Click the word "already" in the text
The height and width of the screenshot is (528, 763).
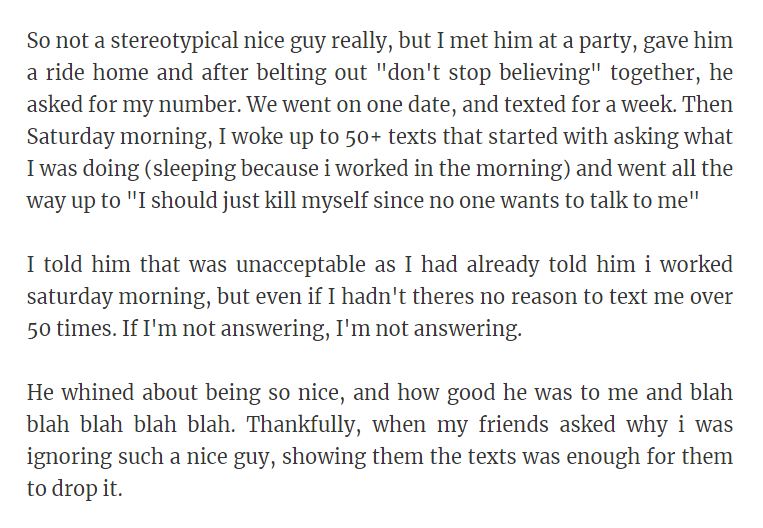(x=502, y=265)
